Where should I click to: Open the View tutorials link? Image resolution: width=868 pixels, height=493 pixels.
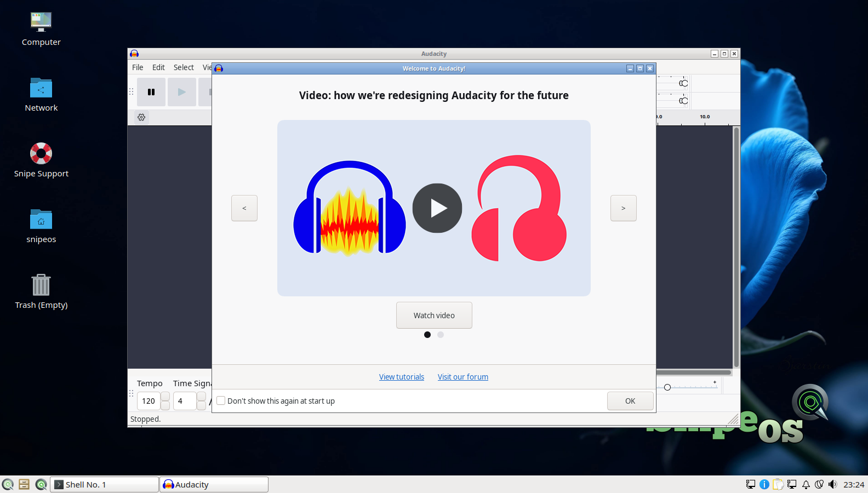click(x=402, y=377)
